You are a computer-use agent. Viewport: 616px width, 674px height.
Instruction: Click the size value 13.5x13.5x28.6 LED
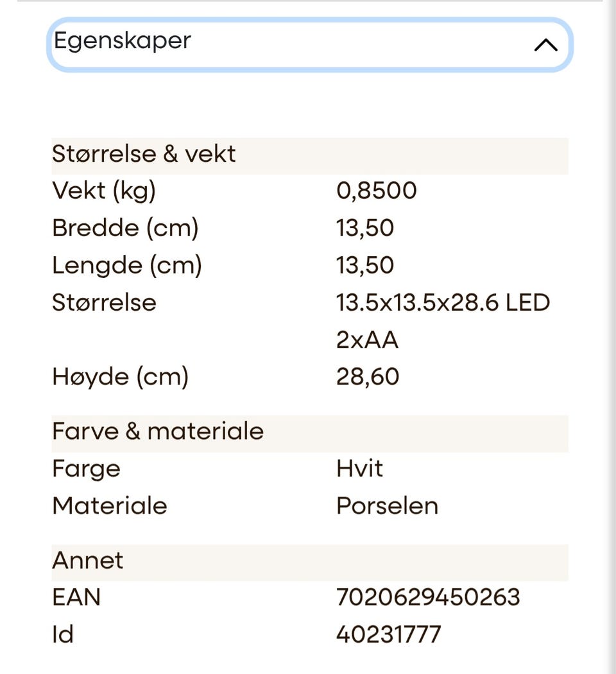pos(443,302)
